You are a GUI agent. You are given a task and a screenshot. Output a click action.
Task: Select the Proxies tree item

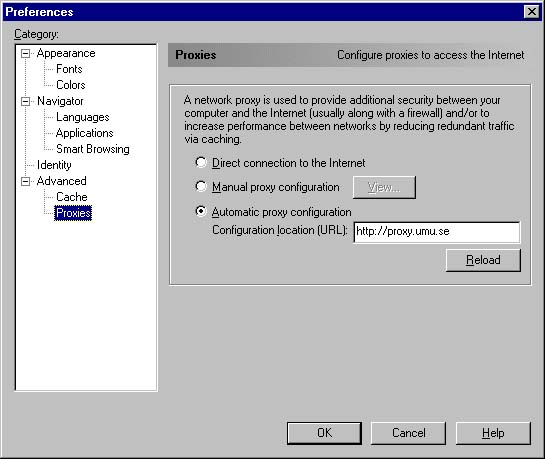(73, 213)
